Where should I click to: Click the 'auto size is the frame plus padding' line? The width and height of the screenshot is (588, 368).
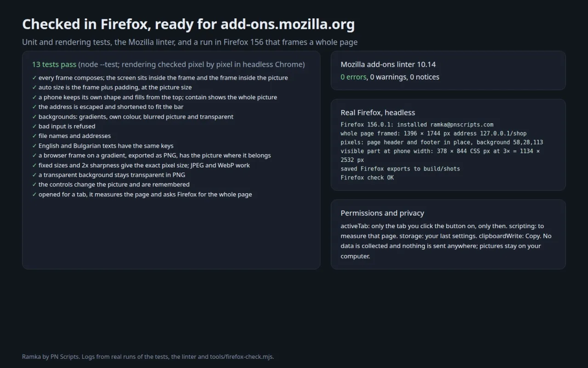[112, 87]
